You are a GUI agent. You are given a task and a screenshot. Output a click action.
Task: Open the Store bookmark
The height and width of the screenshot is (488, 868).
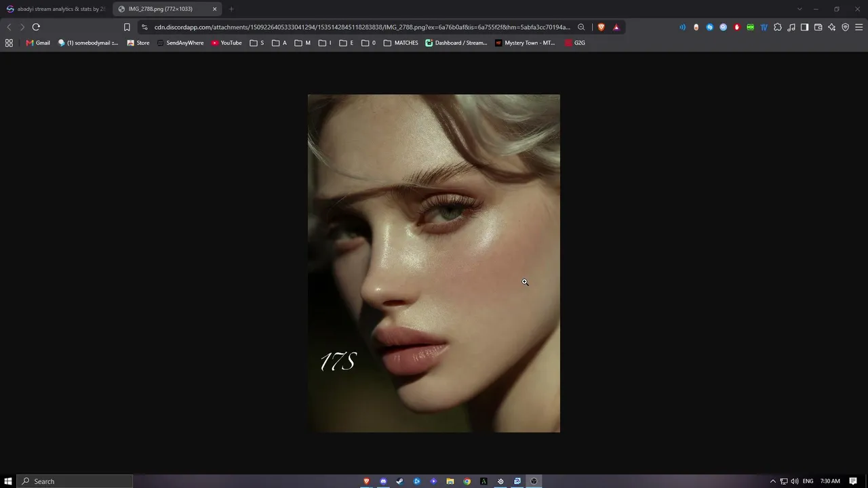(138, 43)
